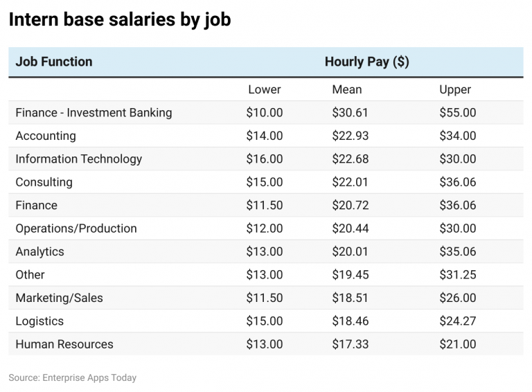Click the $24.27 upper pay cell
Viewport: 532px width, 392px height.
tap(458, 321)
